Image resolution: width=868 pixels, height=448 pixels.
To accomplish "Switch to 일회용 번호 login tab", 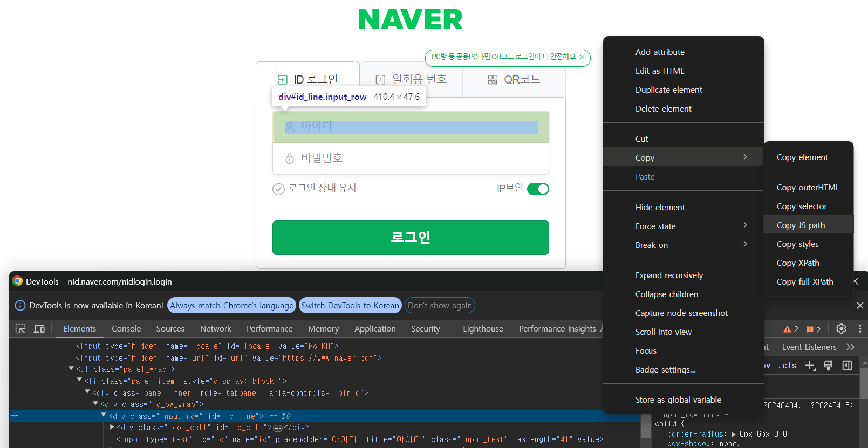I will coord(411,79).
